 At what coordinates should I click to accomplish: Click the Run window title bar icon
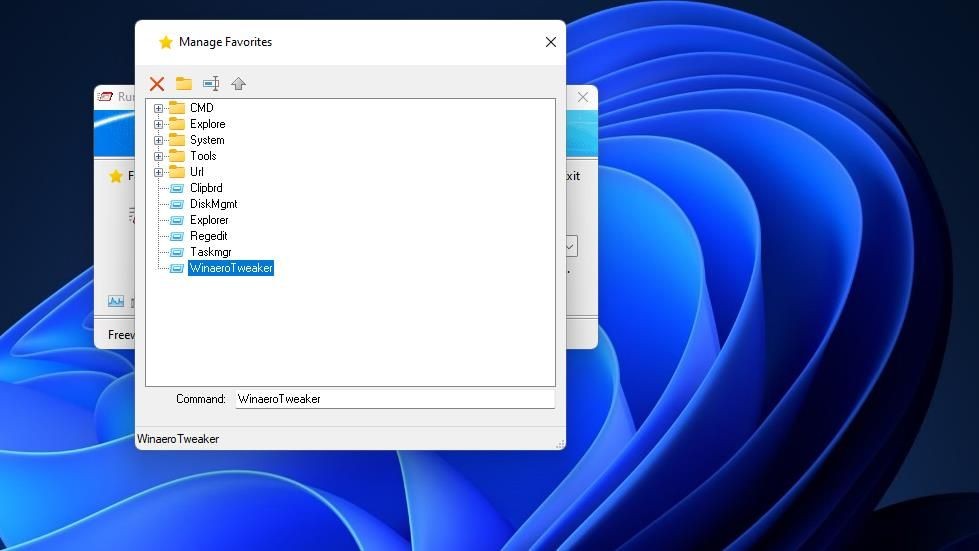coord(106,96)
